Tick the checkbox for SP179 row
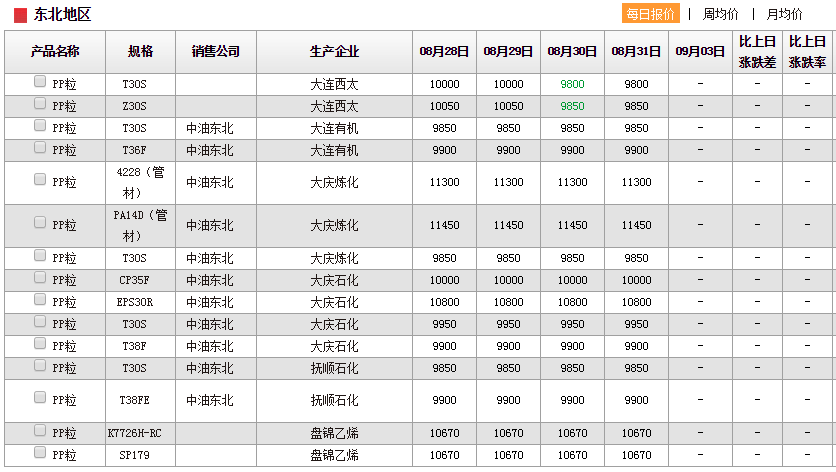Screen dimensions: 836x472 pos(40,452)
